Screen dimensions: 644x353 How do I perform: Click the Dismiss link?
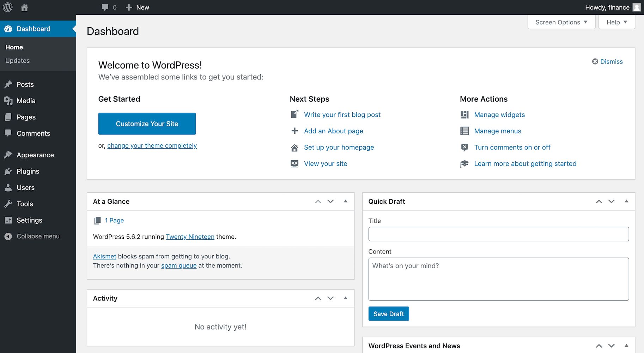[612, 61]
